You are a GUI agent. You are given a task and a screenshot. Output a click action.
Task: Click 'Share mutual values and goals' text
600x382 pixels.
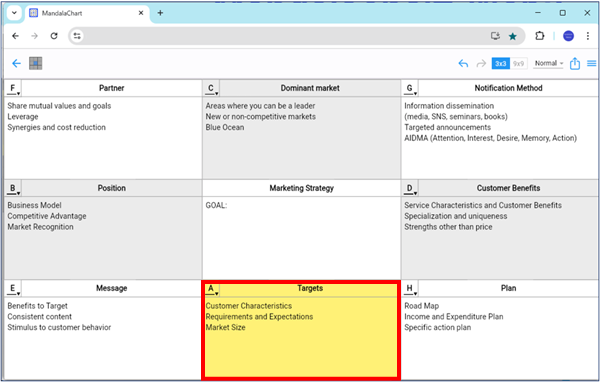(x=59, y=106)
